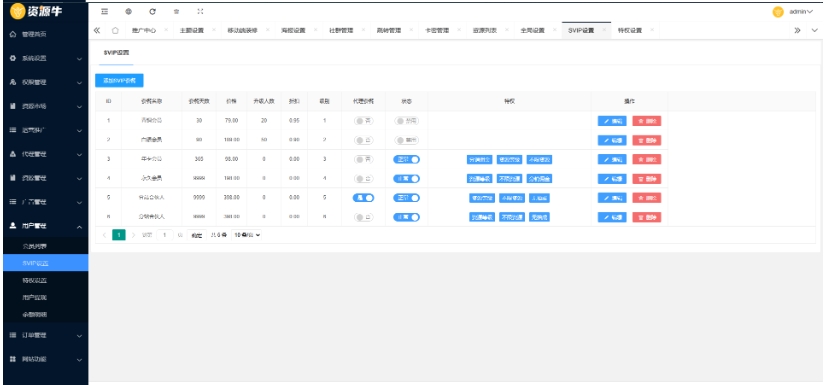Open the admin user dropdown
Viewport: 828px width, 385px height.
click(801, 12)
